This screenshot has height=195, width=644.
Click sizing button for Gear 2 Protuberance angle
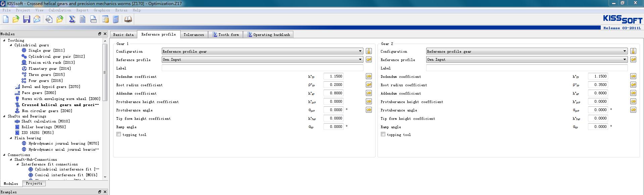tap(633, 110)
